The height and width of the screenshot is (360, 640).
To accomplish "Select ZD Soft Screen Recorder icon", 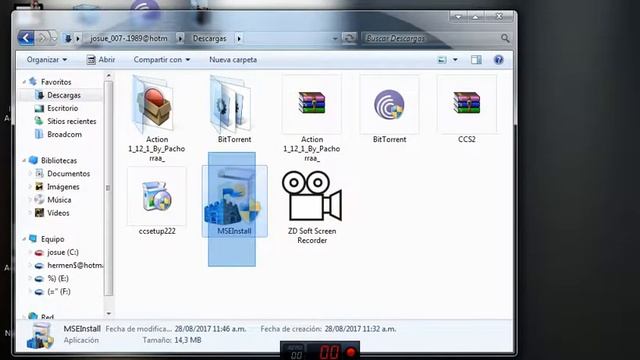I will click(311, 196).
